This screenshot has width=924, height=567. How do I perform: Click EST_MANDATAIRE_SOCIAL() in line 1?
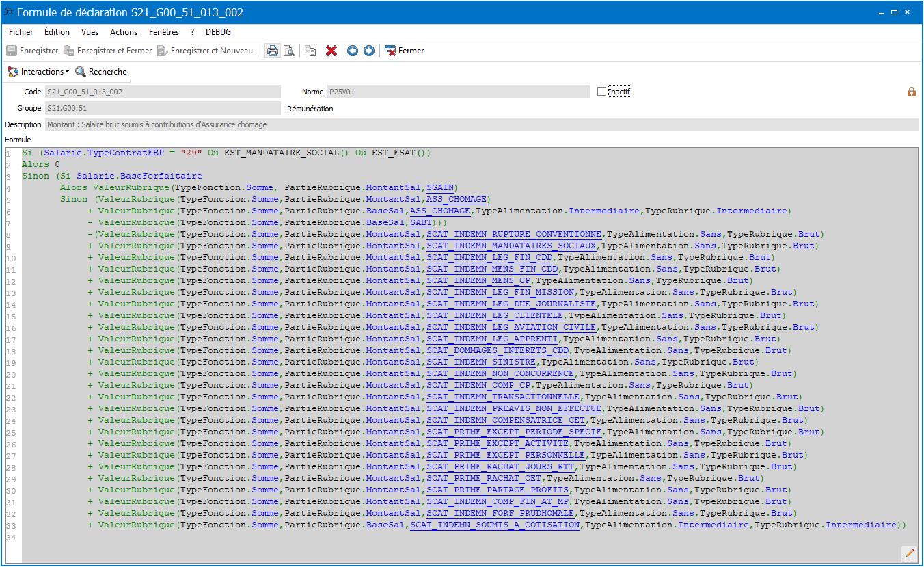click(x=286, y=153)
